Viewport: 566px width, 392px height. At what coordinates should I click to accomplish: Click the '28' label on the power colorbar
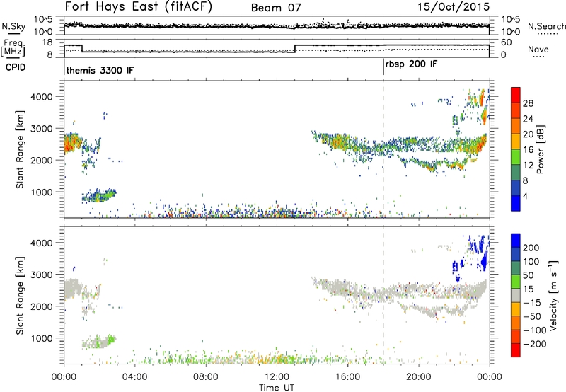tap(528, 103)
